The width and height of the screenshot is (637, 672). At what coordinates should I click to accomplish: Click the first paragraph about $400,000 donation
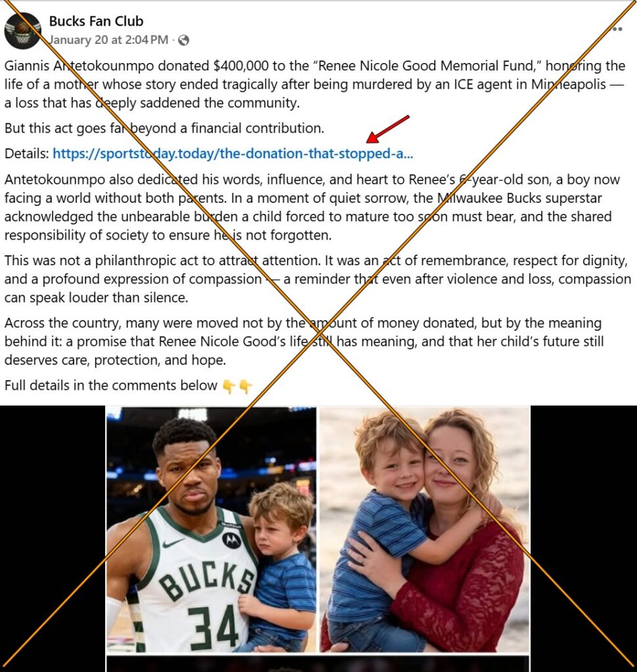pos(315,84)
